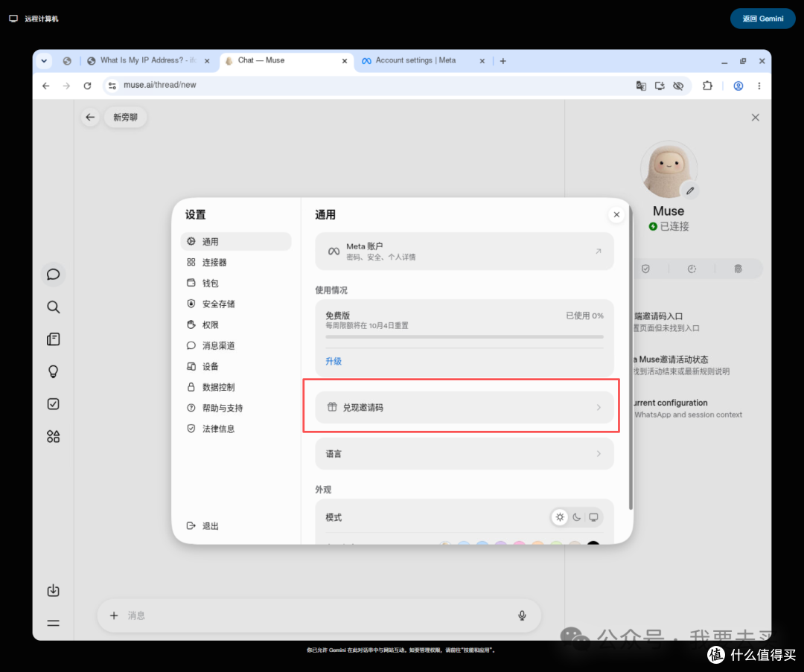The height and width of the screenshot is (672, 804).
Task: Open the browser extensions puzzle icon
Action: pos(708,86)
